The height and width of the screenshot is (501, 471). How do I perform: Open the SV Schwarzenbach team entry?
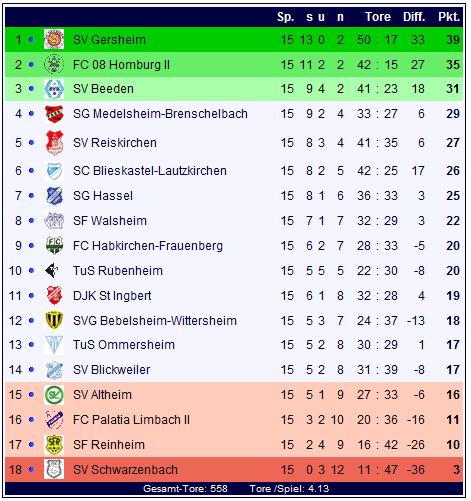[x=125, y=470]
